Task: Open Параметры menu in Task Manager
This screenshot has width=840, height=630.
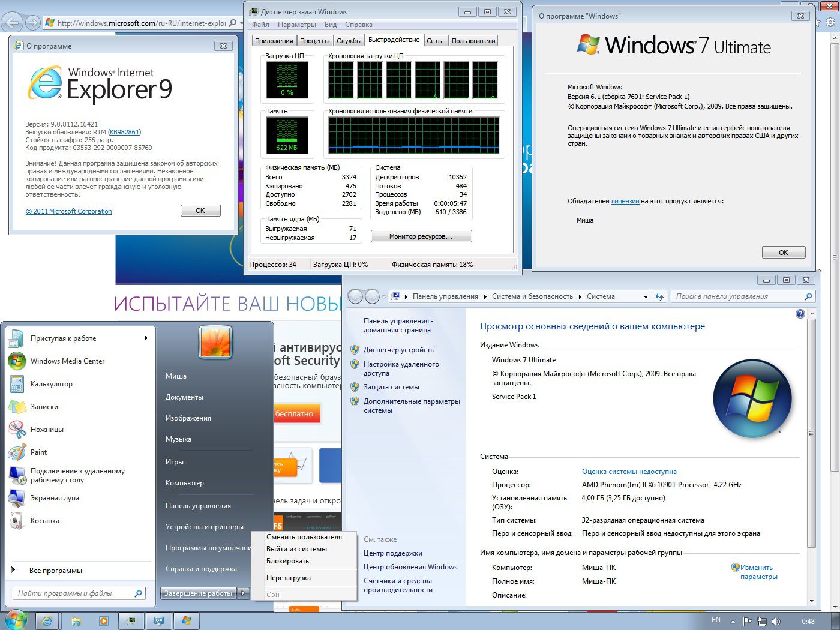Action: tap(297, 25)
